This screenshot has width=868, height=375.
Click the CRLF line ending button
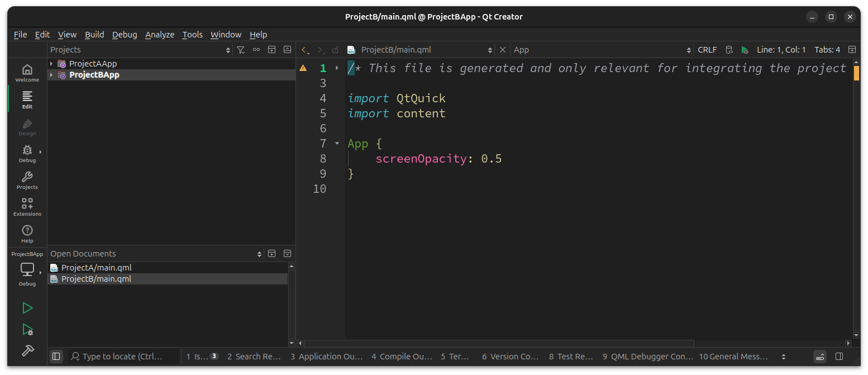(707, 50)
